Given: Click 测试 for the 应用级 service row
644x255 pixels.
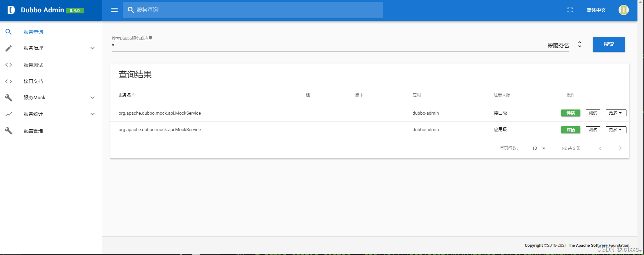Looking at the screenshot, I should coord(593,130).
